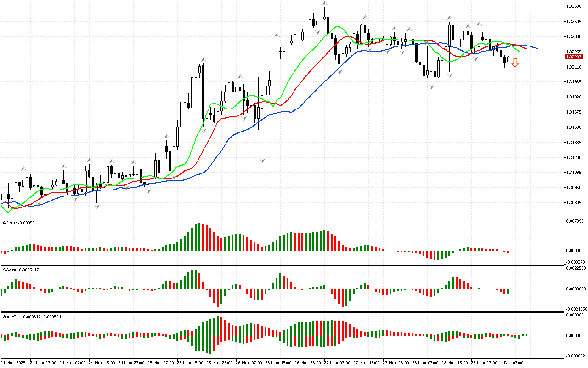Click the right end of the blue Alligator line
This screenshot has height=368, width=588.
(x=537, y=48)
